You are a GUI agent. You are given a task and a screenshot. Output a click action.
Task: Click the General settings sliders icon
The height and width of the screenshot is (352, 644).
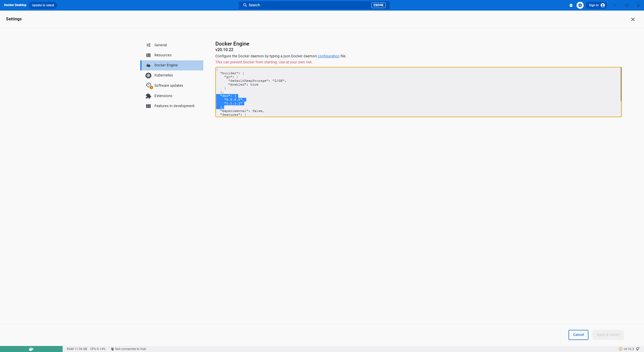149,45
